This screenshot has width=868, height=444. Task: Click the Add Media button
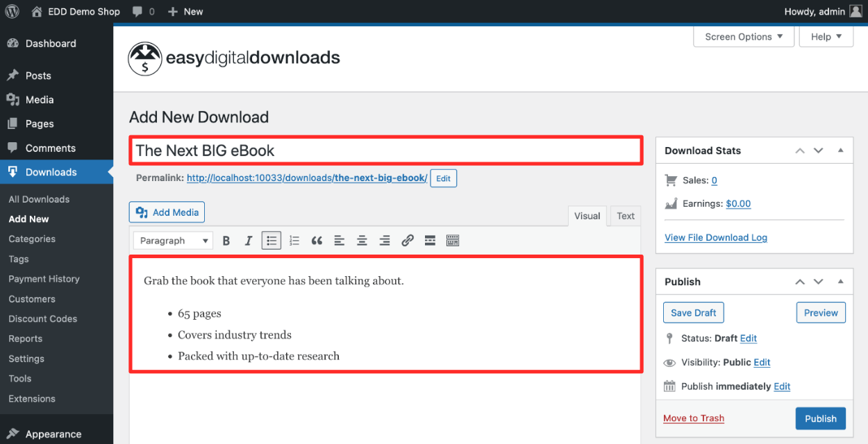167,212
